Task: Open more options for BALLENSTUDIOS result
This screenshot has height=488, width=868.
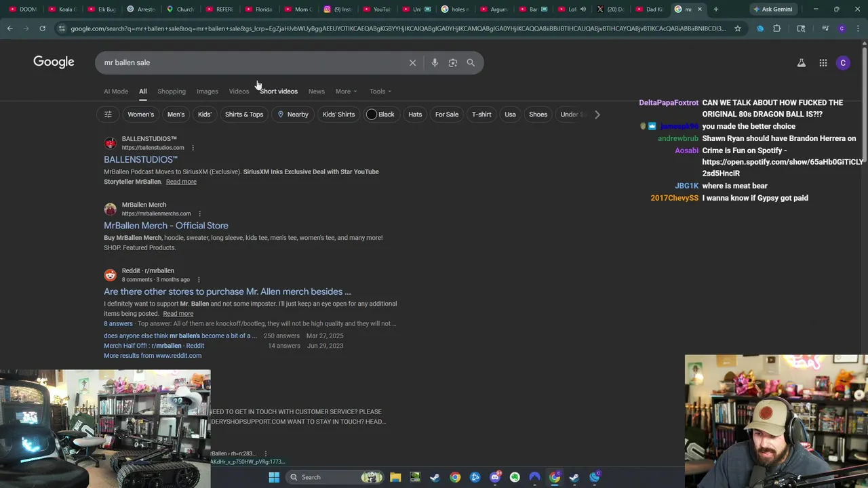Action: point(193,148)
